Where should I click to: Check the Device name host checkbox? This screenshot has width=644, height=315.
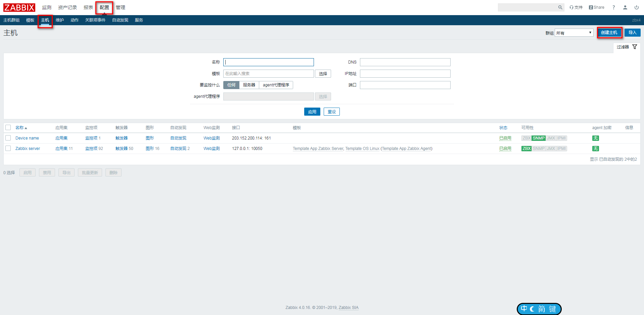coord(8,138)
